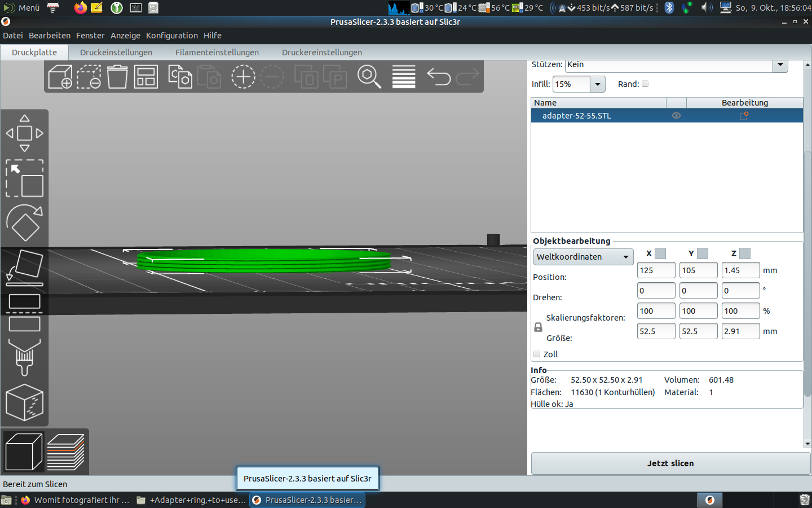This screenshot has height=508, width=812.
Task: Open the Weltkoordinaten coordinate dropdown
Action: pos(583,257)
